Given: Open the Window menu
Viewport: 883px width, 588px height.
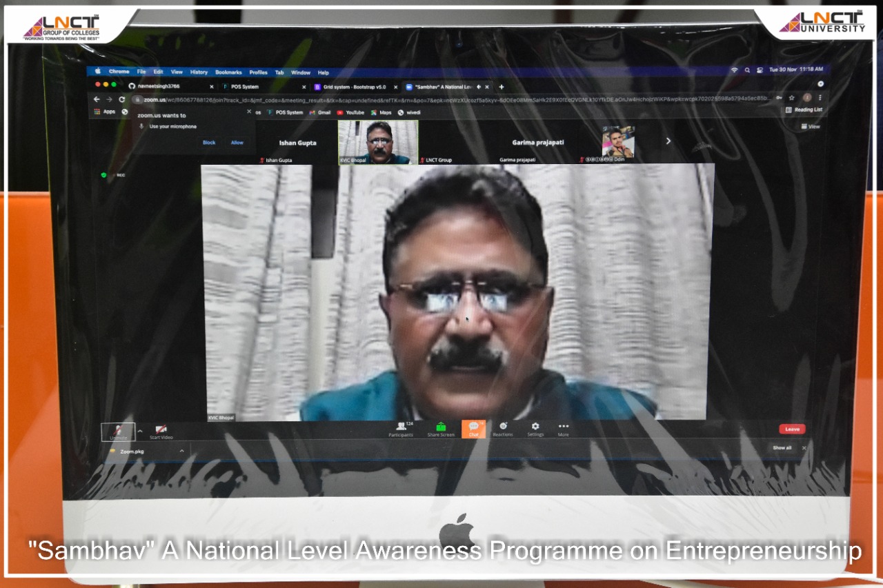Looking at the screenshot, I should point(301,72).
